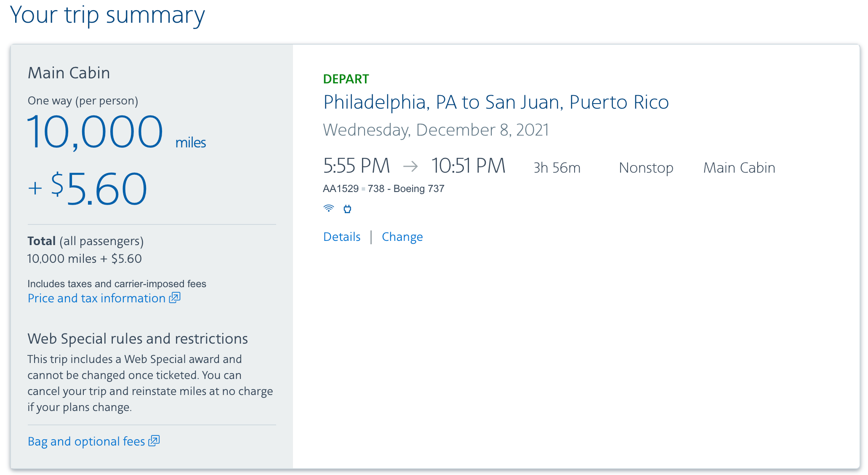Click the Your trip summary heading

pyautogui.click(x=107, y=15)
